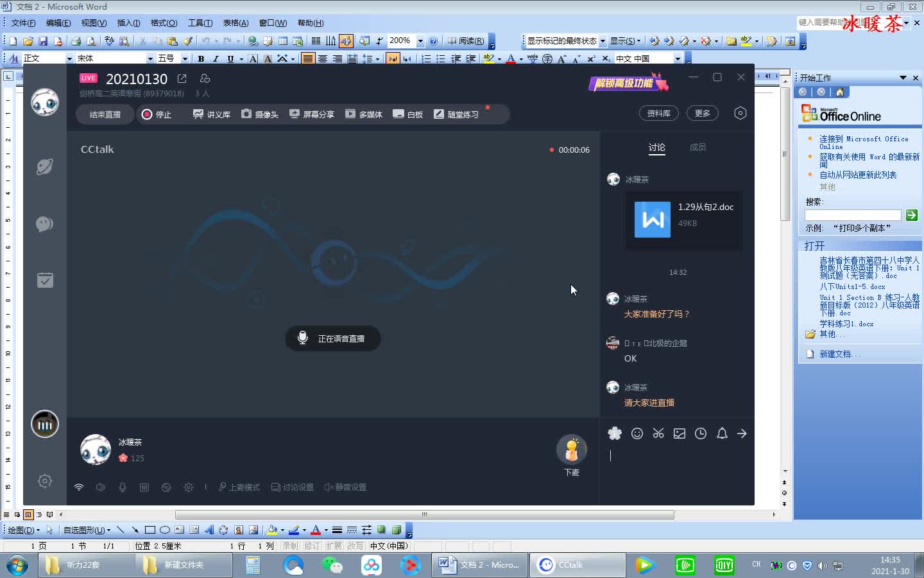
Task: Open the 格式(O) menu
Action: tap(164, 23)
